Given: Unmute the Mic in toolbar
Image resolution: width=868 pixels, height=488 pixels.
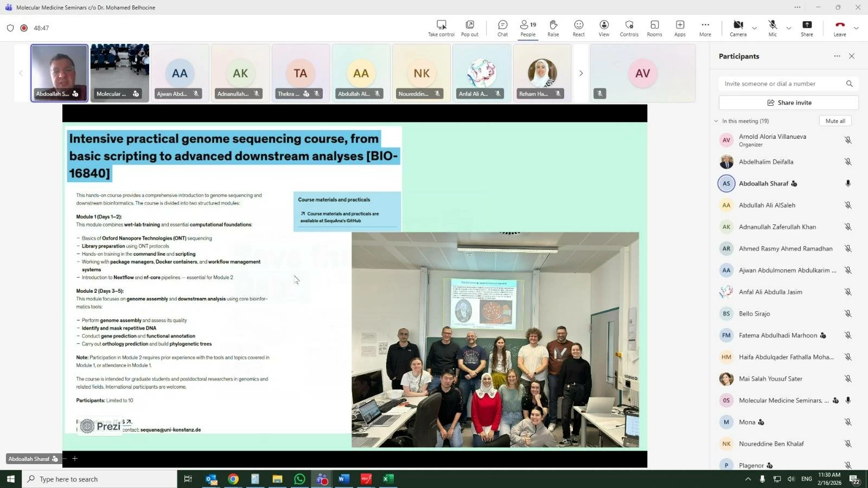Looking at the screenshot, I should coord(773,28).
